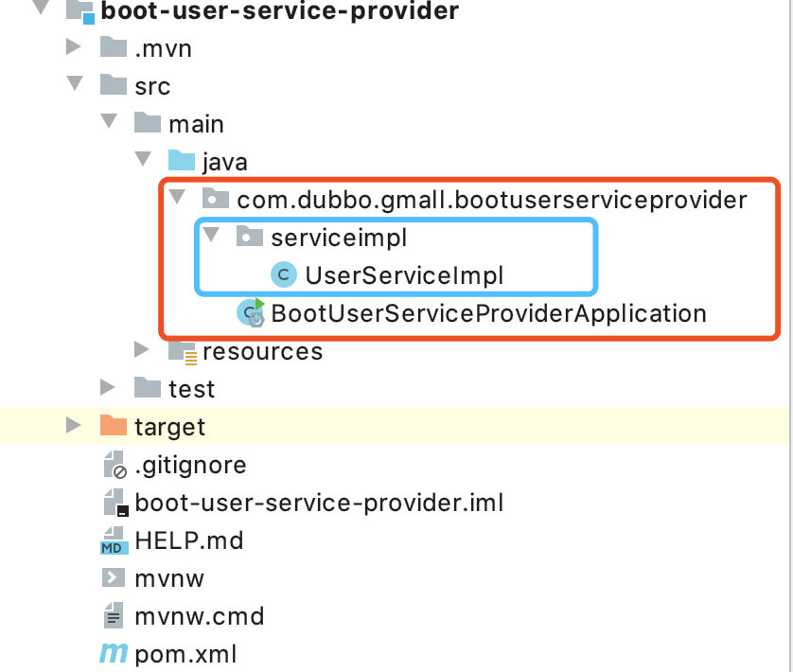Open boot-user-service-provider.iml file
The width and height of the screenshot is (793, 672).
[x=319, y=503]
